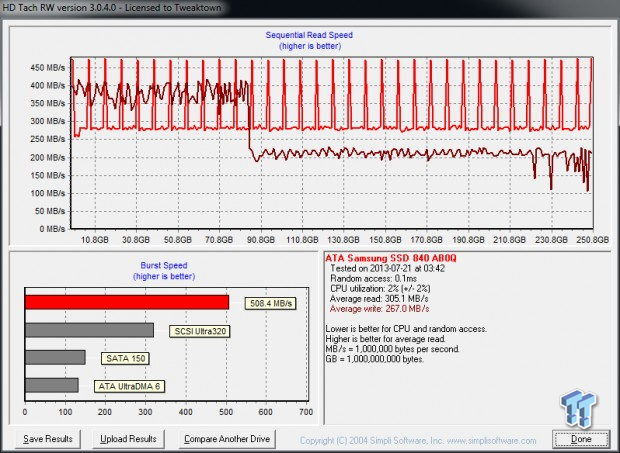Click the gray SCSI Ultra320 bar
The width and height of the screenshot is (620, 453).
coord(89,330)
